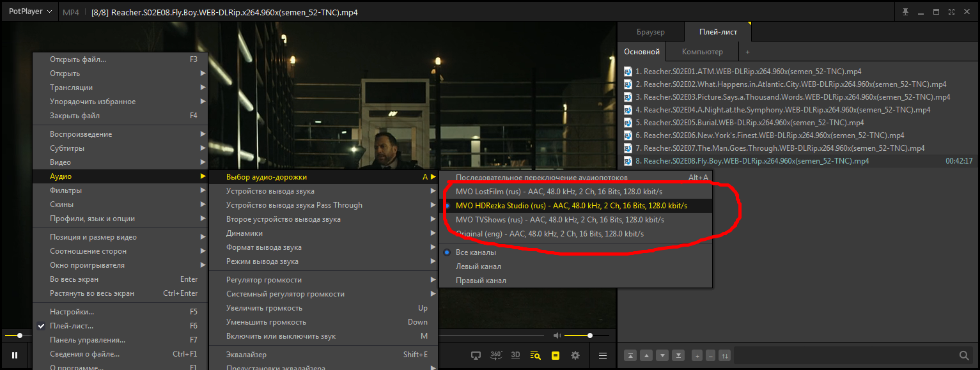Open the PotPlayer main menu dropdown
Image resolution: width=980 pixels, height=370 pixels.
tap(30, 12)
